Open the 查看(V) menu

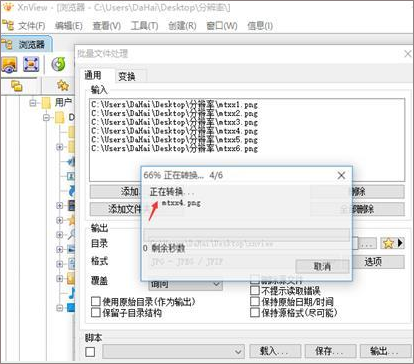click(107, 26)
